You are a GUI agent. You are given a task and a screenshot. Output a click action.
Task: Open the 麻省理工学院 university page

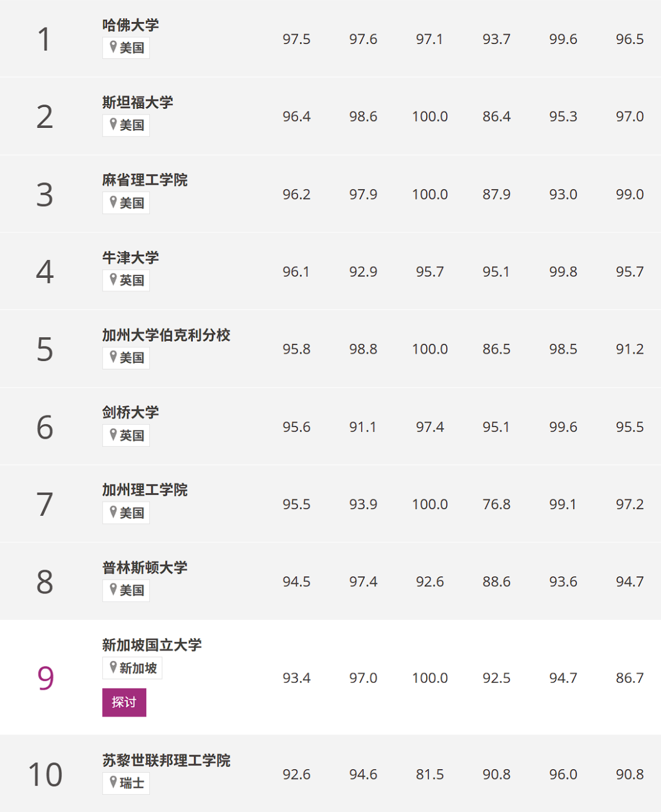(144, 180)
